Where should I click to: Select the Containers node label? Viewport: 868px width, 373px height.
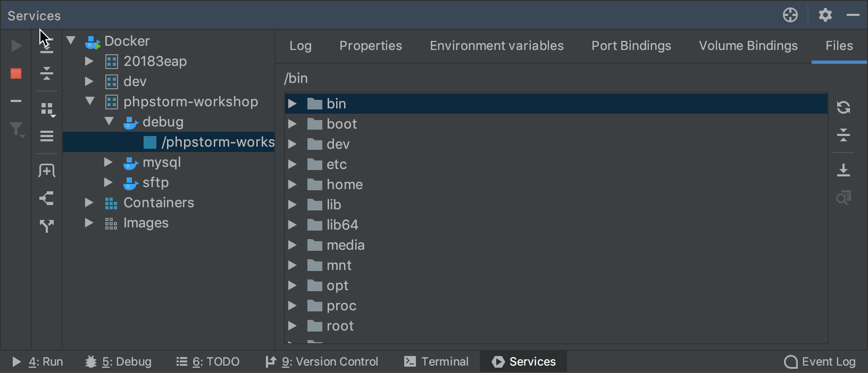click(x=159, y=202)
